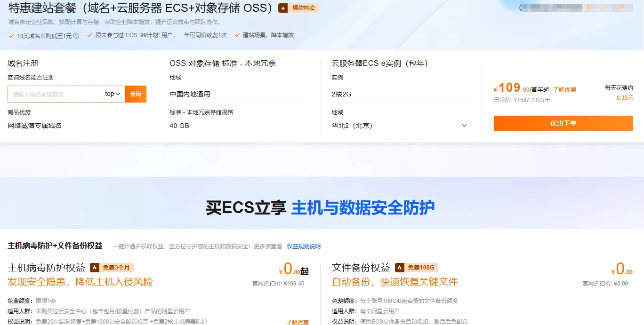Screen dimensions: 644x325
Task: Click the 每天花费约 0.30元 text
Action: [619, 93]
